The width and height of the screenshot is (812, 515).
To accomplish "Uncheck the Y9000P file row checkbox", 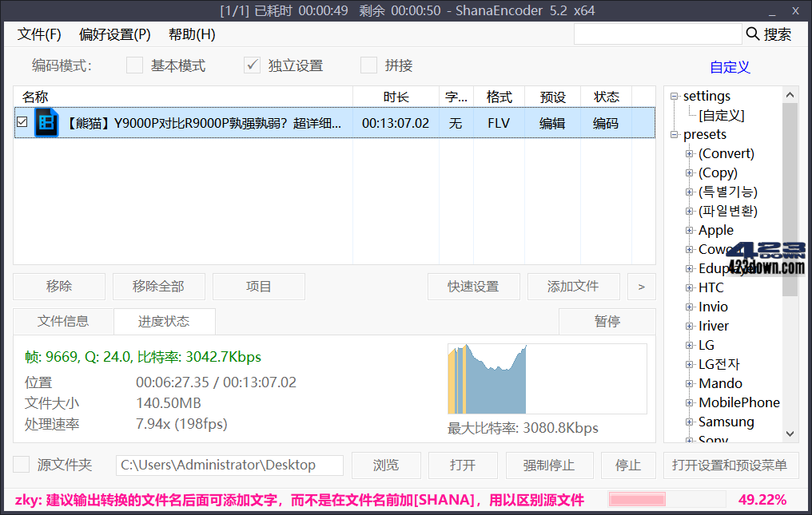I will coord(22,123).
